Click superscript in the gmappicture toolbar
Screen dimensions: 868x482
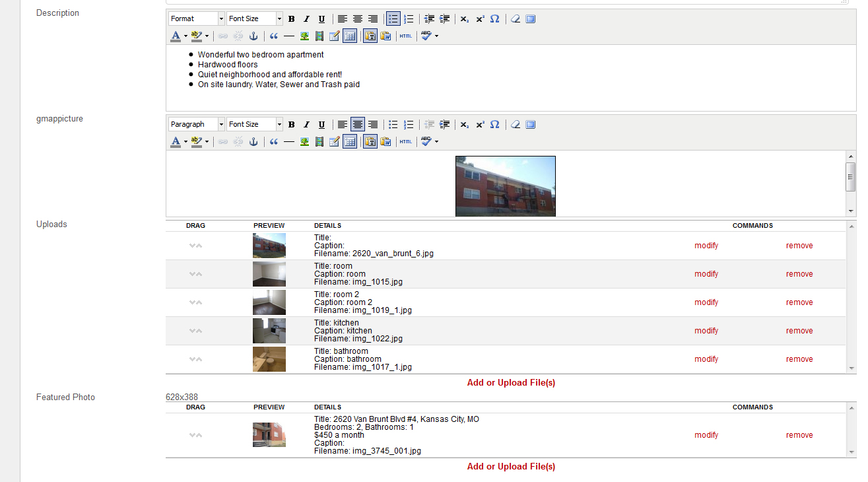click(x=480, y=125)
